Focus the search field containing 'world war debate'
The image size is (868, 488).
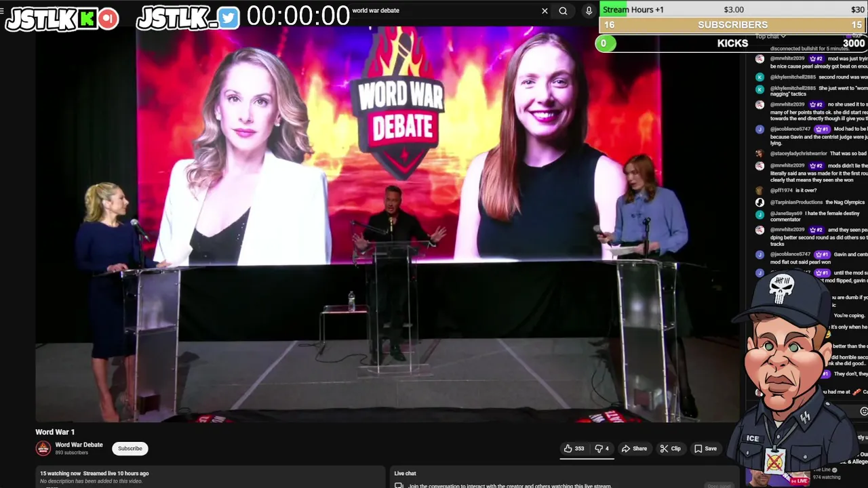tap(444, 11)
